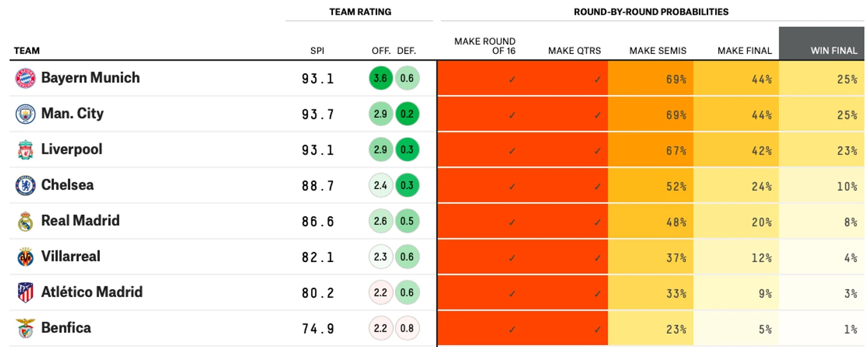868x347 pixels.
Task: Click the Liverpool club crest
Action: point(26,150)
